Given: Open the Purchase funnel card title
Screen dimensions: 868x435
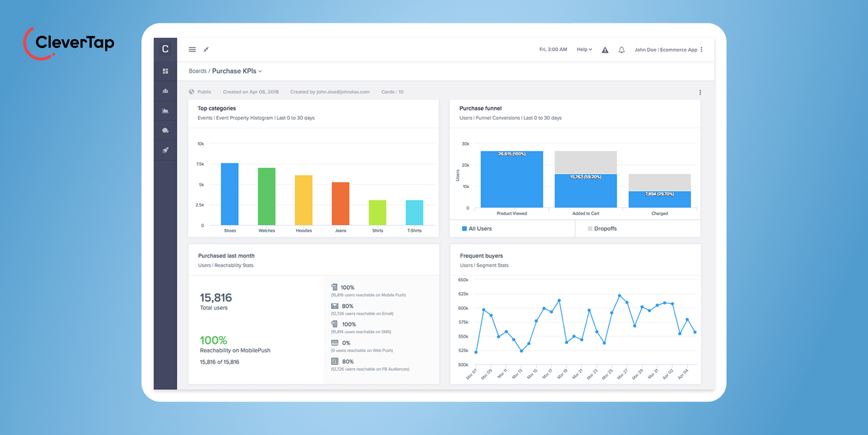Looking at the screenshot, I should 480,108.
